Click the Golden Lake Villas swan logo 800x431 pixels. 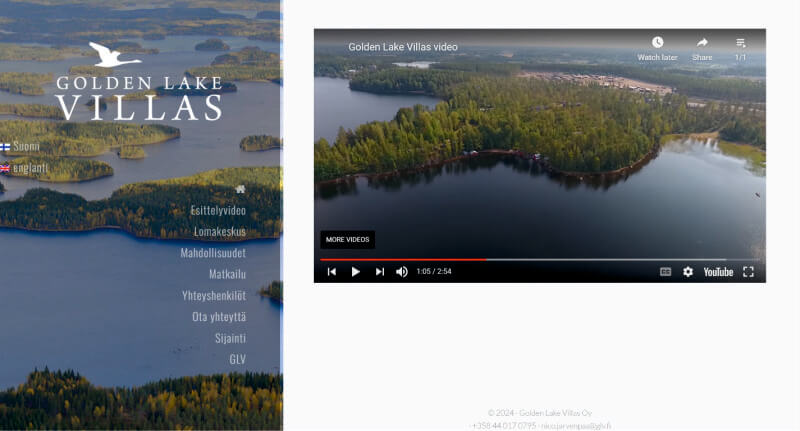click(138, 81)
